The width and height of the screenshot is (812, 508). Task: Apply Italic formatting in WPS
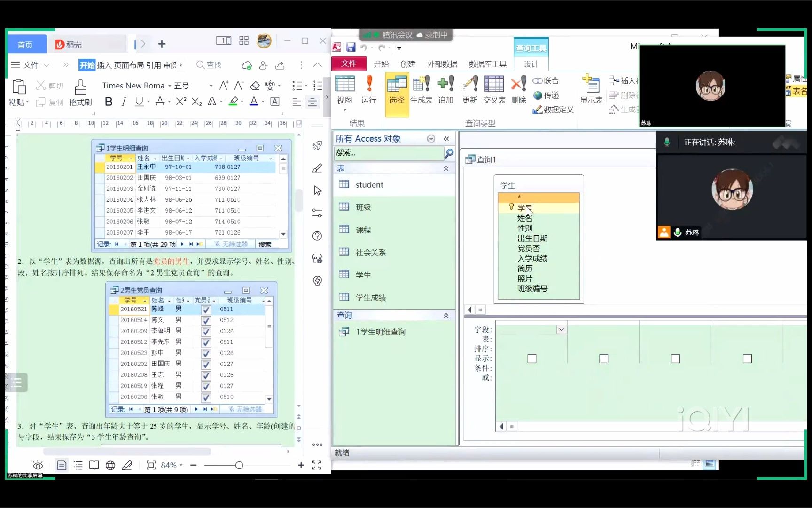click(x=124, y=102)
